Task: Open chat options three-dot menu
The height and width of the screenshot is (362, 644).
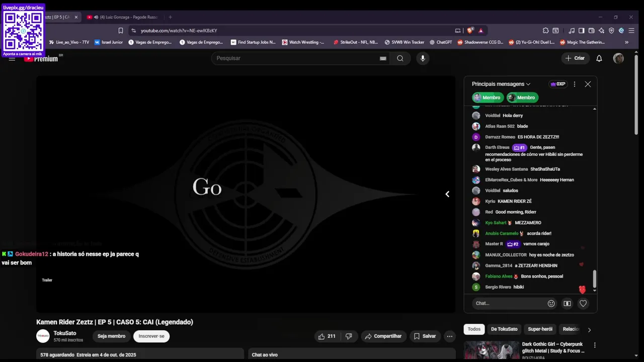Action: coord(575,84)
